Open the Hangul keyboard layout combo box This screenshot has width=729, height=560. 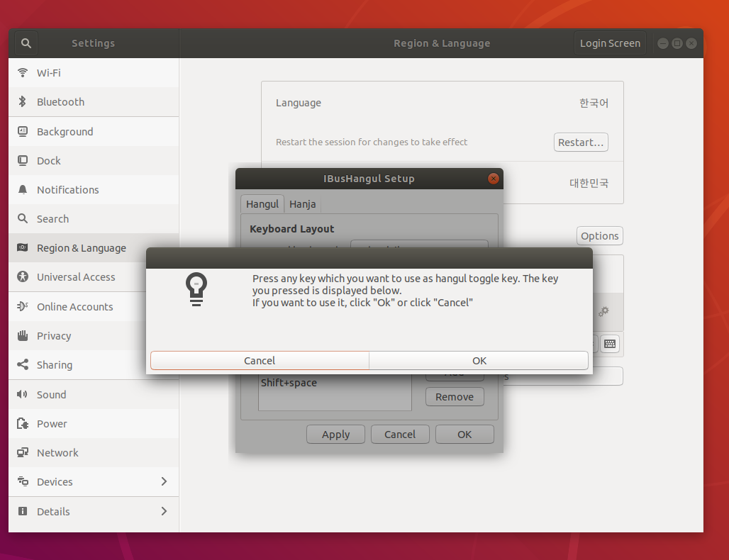[419, 244]
